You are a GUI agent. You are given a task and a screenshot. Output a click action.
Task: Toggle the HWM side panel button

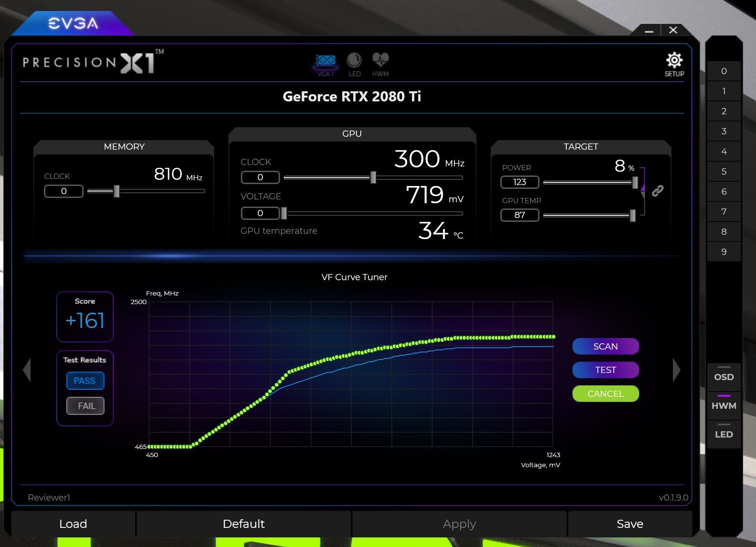(x=724, y=405)
